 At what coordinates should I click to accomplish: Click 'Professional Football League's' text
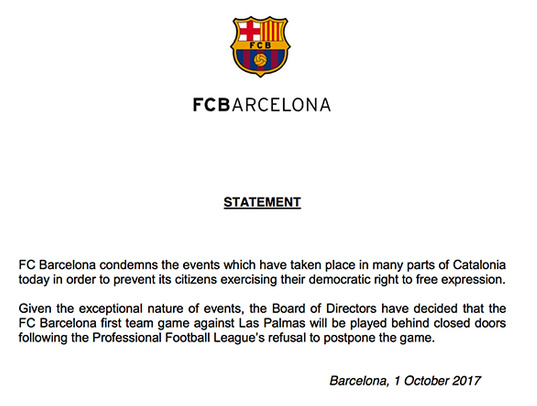coord(178,338)
